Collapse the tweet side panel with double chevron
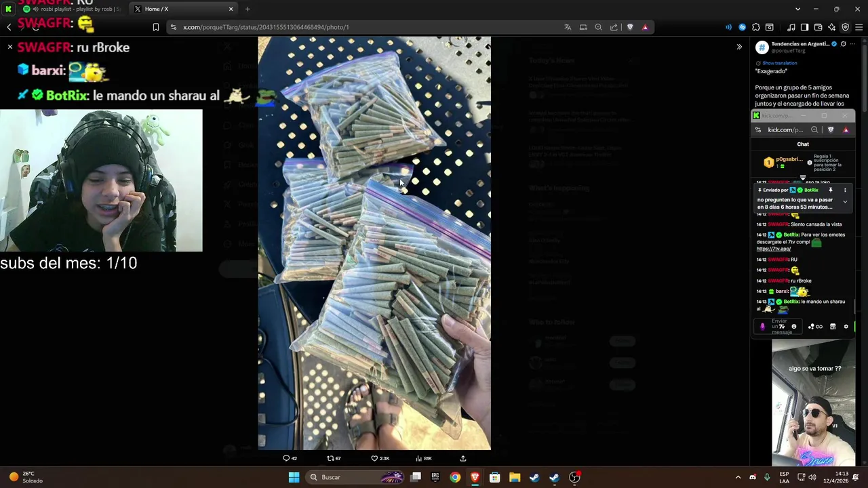 739,47
